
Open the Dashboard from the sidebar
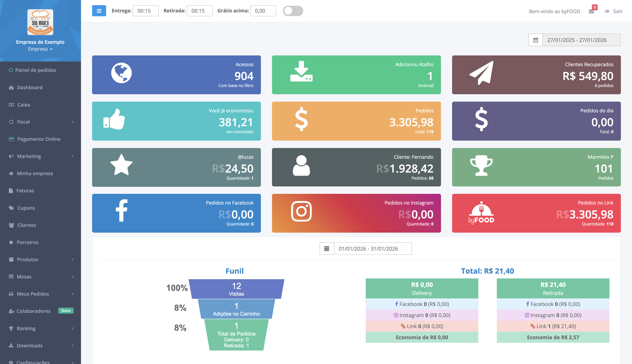tap(30, 87)
